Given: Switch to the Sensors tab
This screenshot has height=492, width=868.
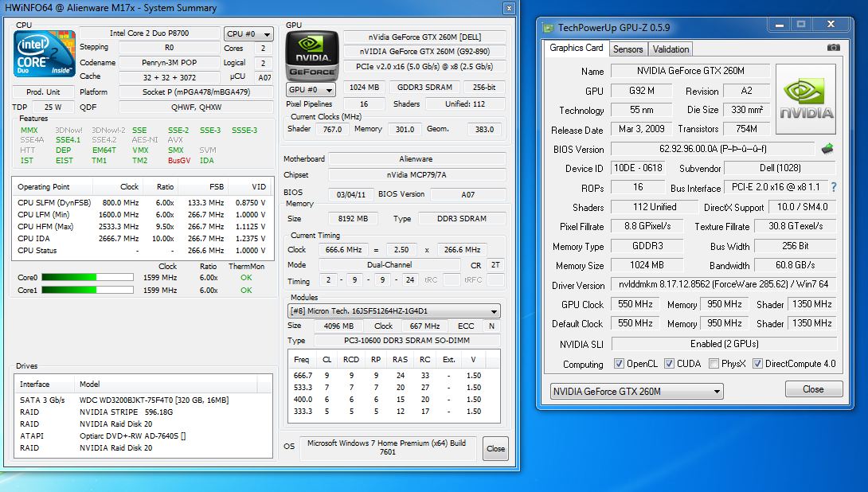Looking at the screenshot, I should [628, 49].
